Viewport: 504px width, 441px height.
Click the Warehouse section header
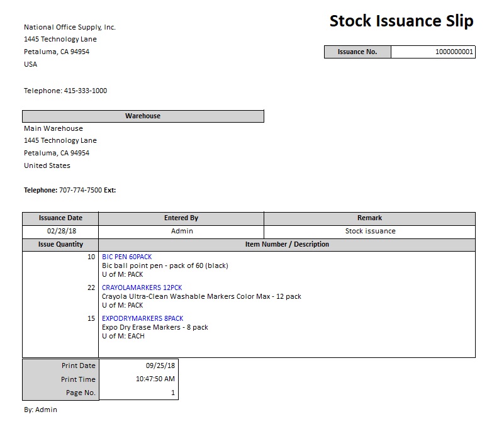pos(143,116)
